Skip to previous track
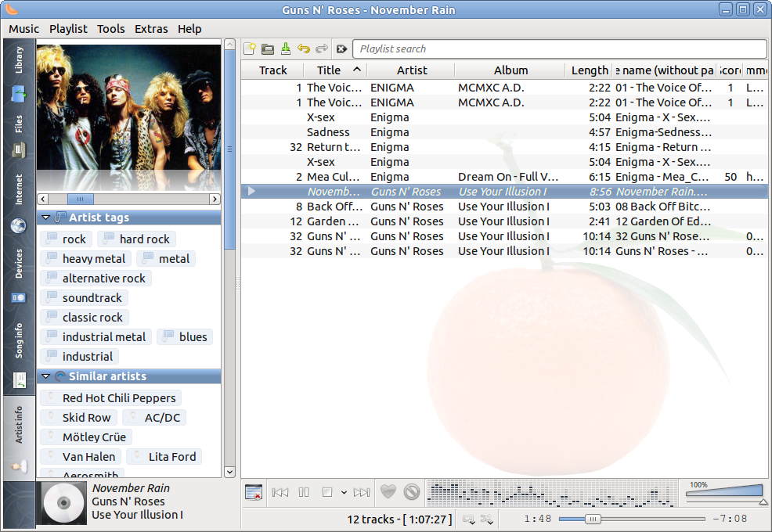 [x=280, y=492]
